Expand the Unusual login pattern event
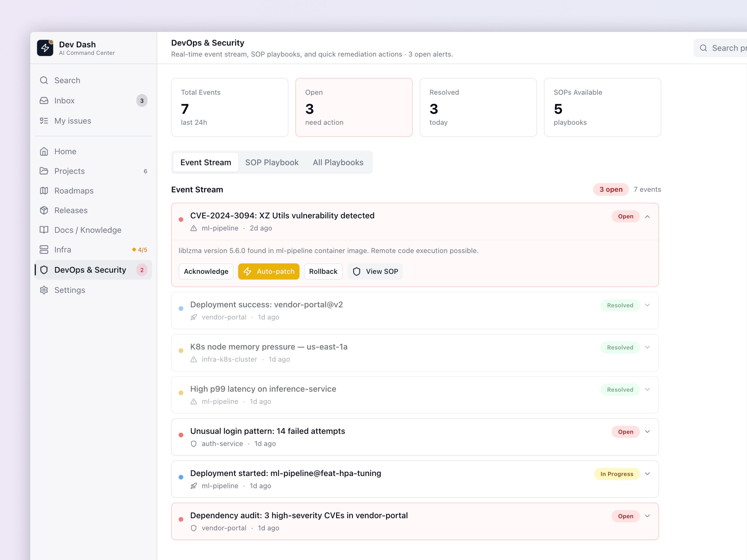Viewport: 747px width, 560px height. point(648,431)
